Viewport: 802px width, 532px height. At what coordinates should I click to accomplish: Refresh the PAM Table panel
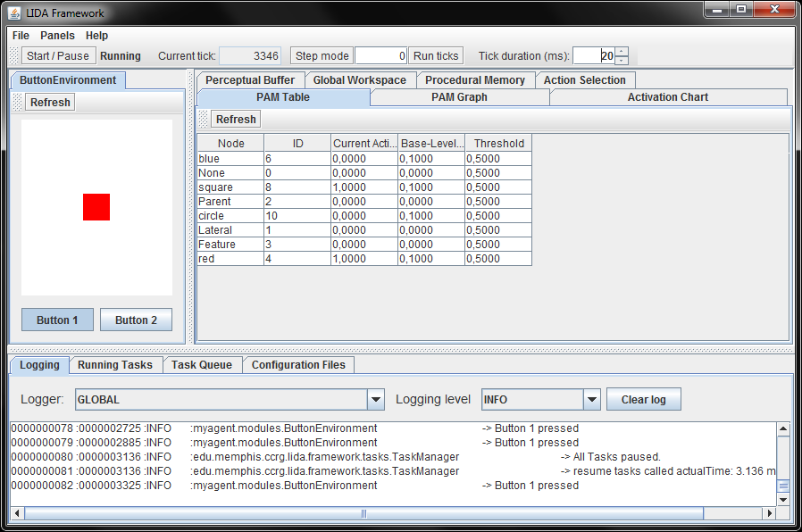click(236, 120)
